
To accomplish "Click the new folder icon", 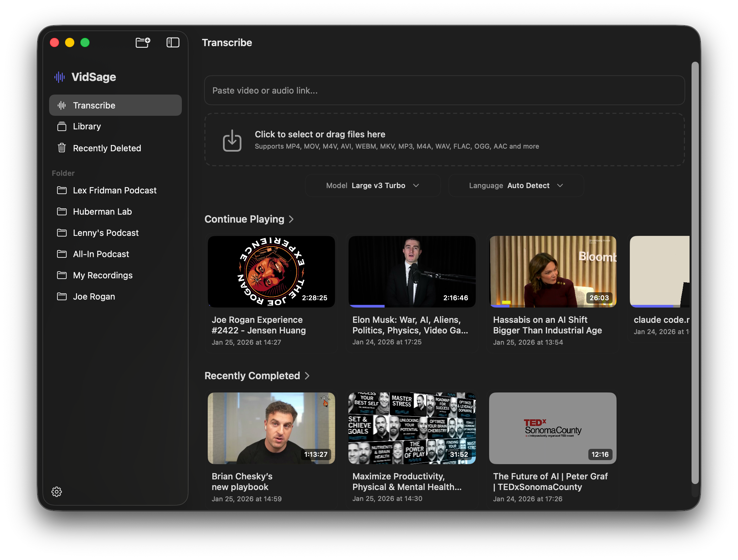I will (x=143, y=43).
